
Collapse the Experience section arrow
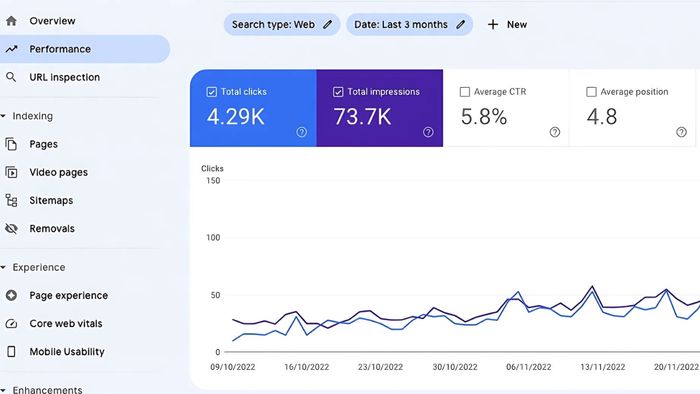[x=3, y=267]
